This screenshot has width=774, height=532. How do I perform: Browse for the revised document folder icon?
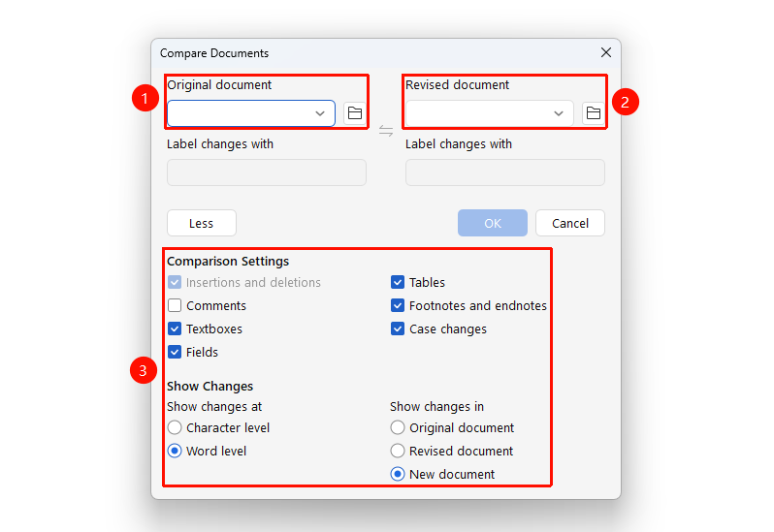coord(593,113)
